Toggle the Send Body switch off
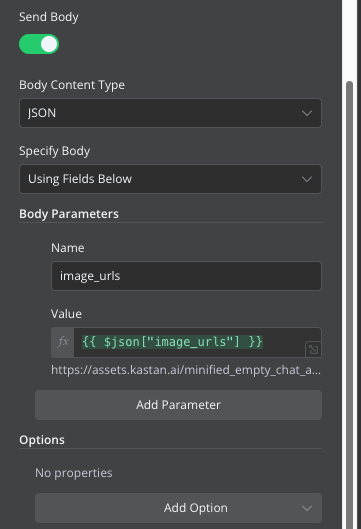Image resolution: width=361 pixels, height=529 pixels. click(x=39, y=44)
